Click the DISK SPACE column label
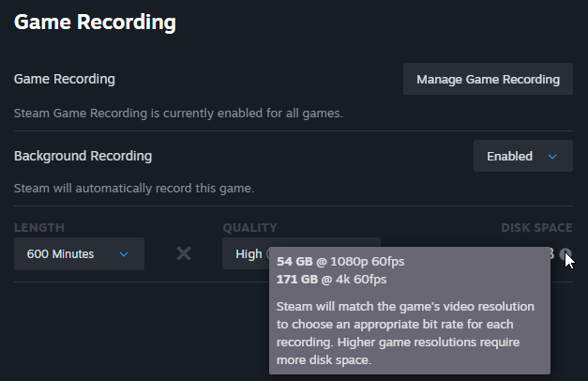588x381 pixels. [x=536, y=227]
